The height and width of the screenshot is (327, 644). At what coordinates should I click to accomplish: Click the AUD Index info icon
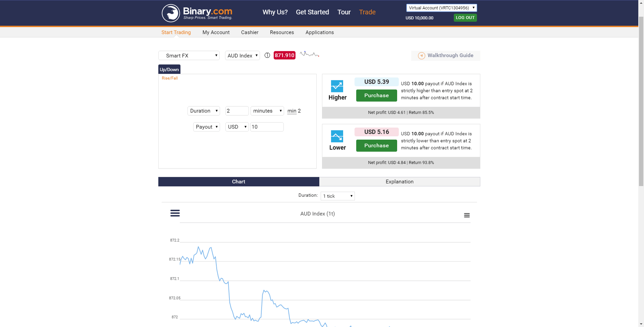pyautogui.click(x=267, y=55)
